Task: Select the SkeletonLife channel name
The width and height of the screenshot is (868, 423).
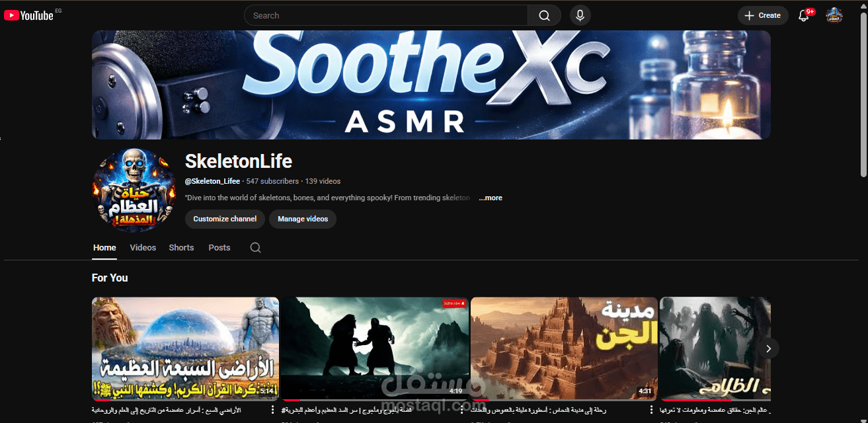Action: pyautogui.click(x=238, y=161)
